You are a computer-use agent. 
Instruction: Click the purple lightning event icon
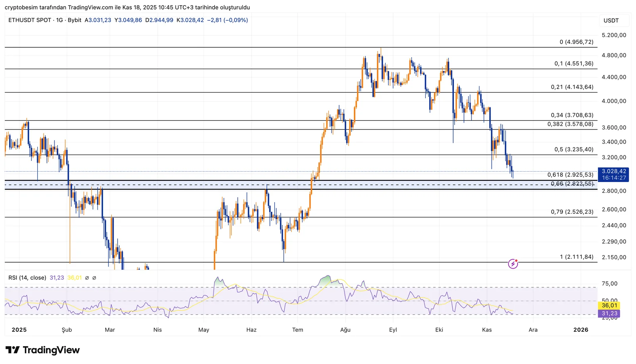[x=513, y=263]
